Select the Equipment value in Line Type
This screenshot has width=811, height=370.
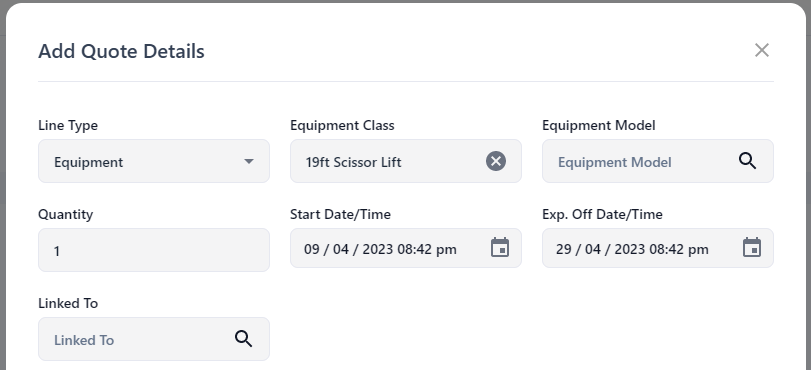[88, 162]
